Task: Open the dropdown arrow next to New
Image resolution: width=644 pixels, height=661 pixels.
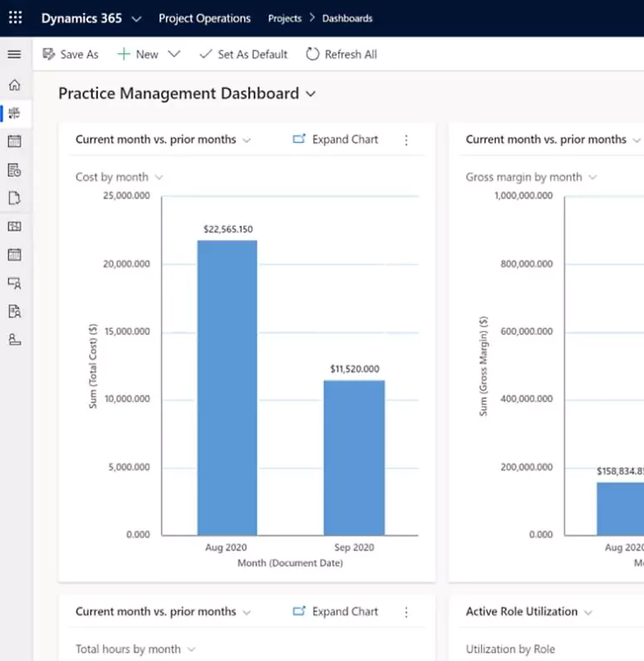Action: click(174, 54)
